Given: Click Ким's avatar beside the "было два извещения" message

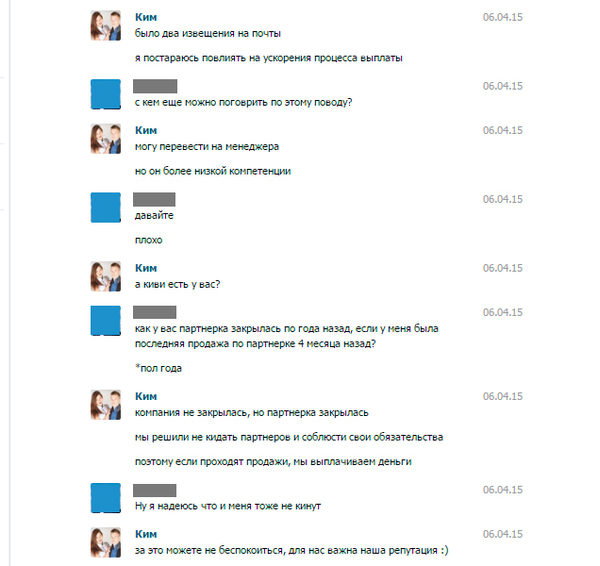Looking at the screenshot, I should (x=106, y=27).
